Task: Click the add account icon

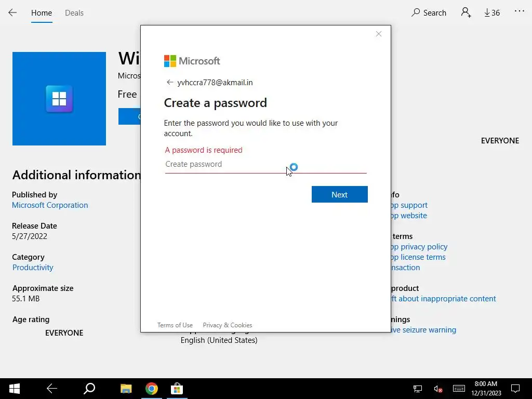Action: [466, 12]
